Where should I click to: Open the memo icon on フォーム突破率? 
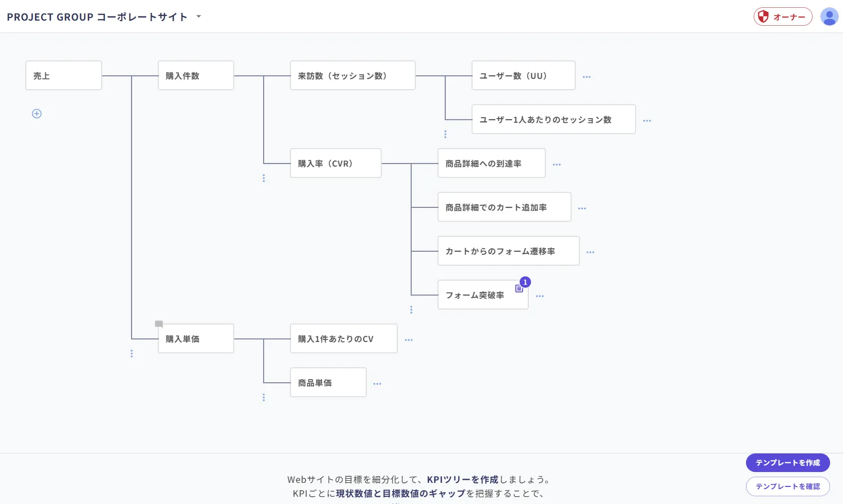[519, 289]
